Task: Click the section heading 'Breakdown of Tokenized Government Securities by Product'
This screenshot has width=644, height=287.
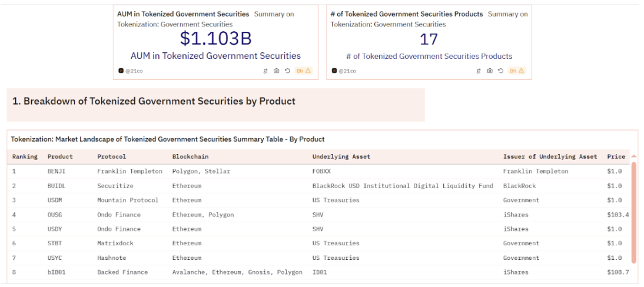Action: click(154, 101)
